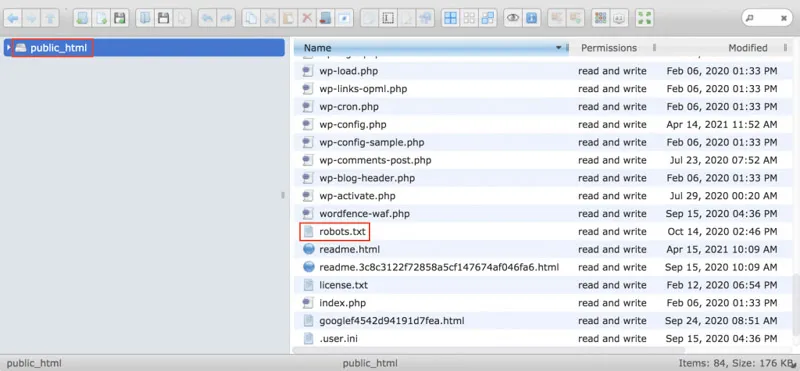Viewport: 800px width, 371px height.
Task: Go back with the blue back arrow
Action: [x=13, y=19]
